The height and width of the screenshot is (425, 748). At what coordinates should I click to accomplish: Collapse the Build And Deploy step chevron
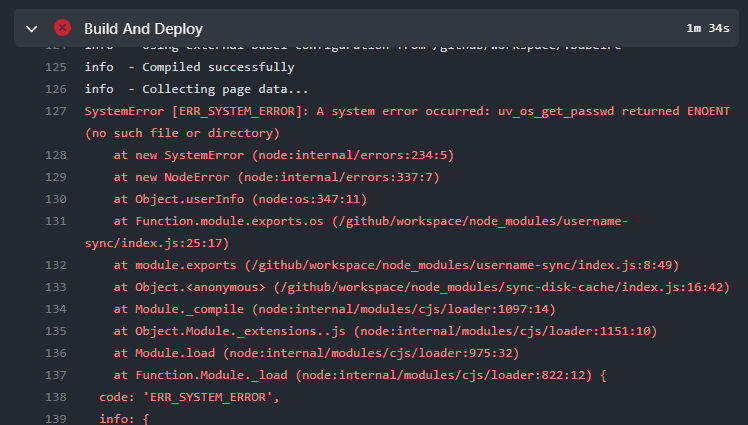point(31,29)
